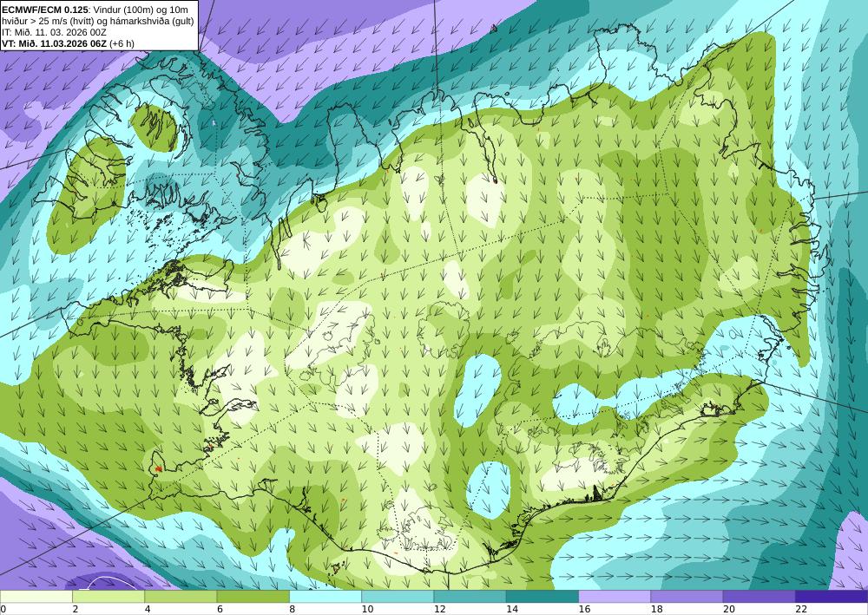Click the legend scale label "10"

[367, 610]
